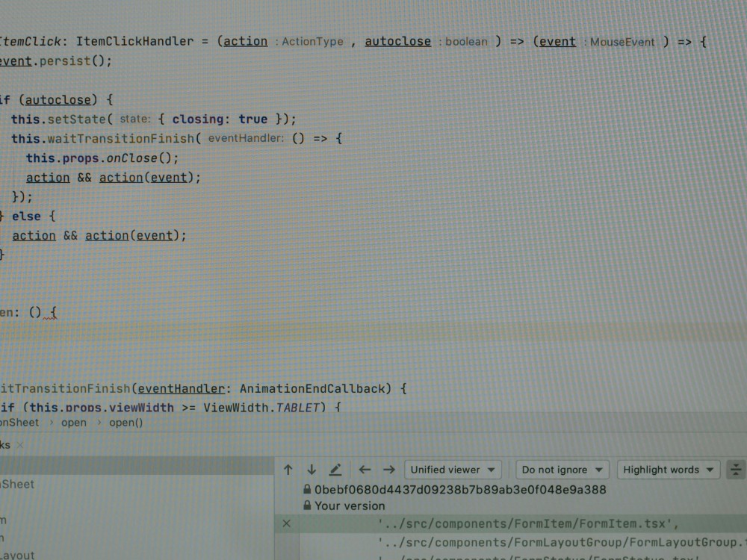Click the 'boolean' inlay type hint
Viewport: 747px width, 560px height.
tap(466, 42)
